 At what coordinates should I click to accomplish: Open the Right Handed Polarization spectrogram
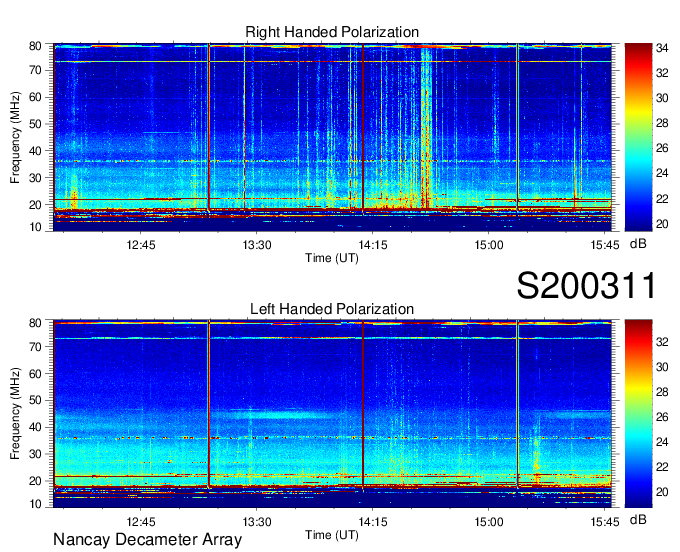pos(332,137)
